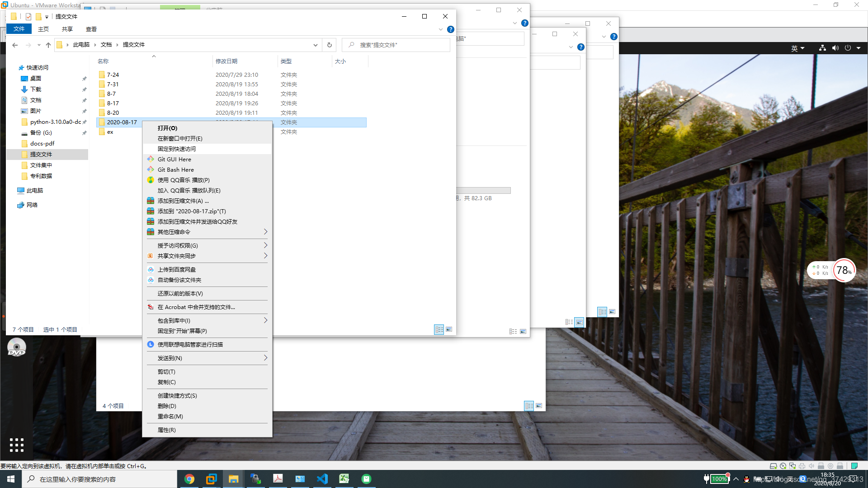Click the Up one level arrow
868x488 pixels.
(x=48, y=45)
